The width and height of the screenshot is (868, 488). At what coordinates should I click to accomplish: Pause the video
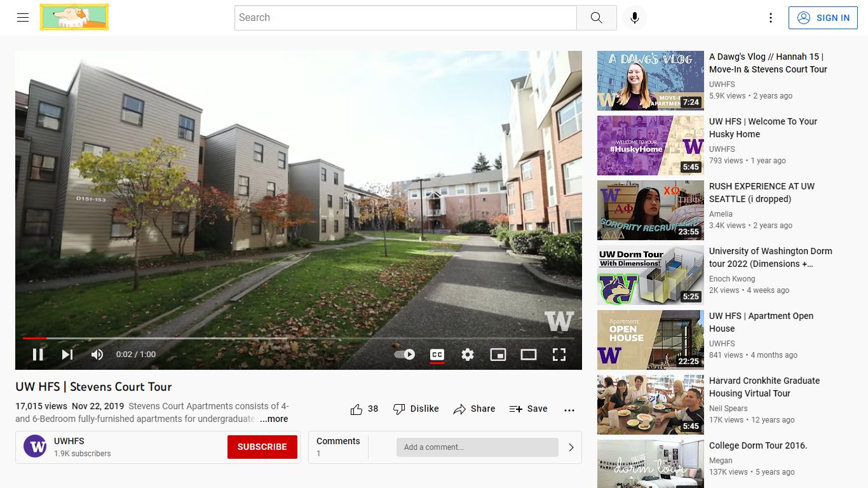click(38, 355)
